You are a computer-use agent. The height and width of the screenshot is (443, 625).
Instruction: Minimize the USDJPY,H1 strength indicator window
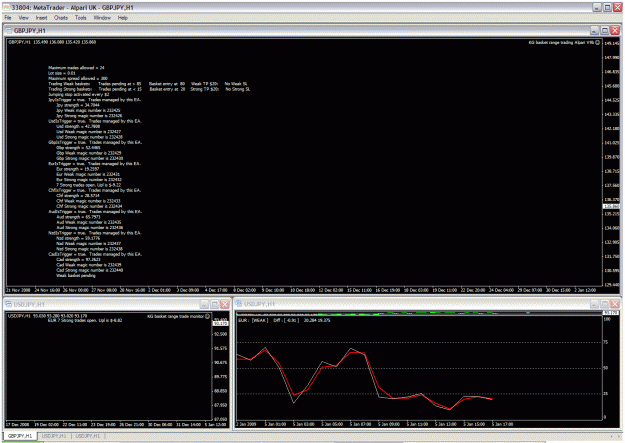(594, 304)
